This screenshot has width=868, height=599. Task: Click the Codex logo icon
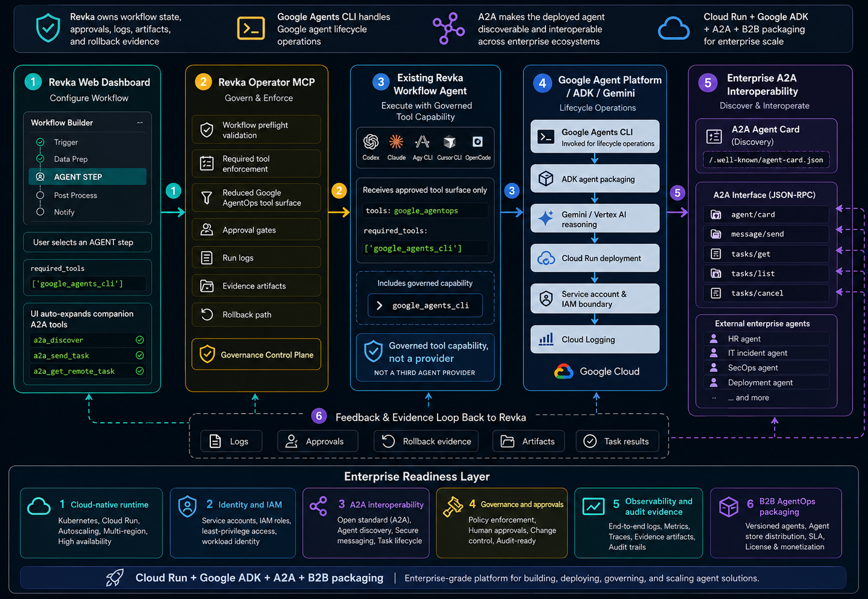tap(371, 142)
